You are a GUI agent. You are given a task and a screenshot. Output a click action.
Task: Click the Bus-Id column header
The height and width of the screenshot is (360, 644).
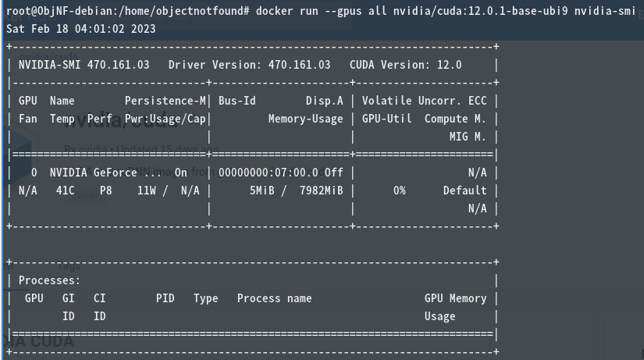click(237, 101)
